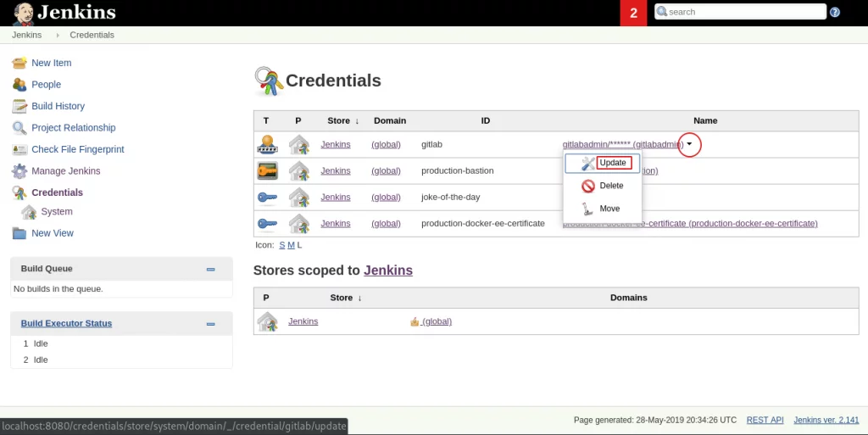
Task: Click the New Item icon in sidebar
Action: pyautogui.click(x=19, y=63)
